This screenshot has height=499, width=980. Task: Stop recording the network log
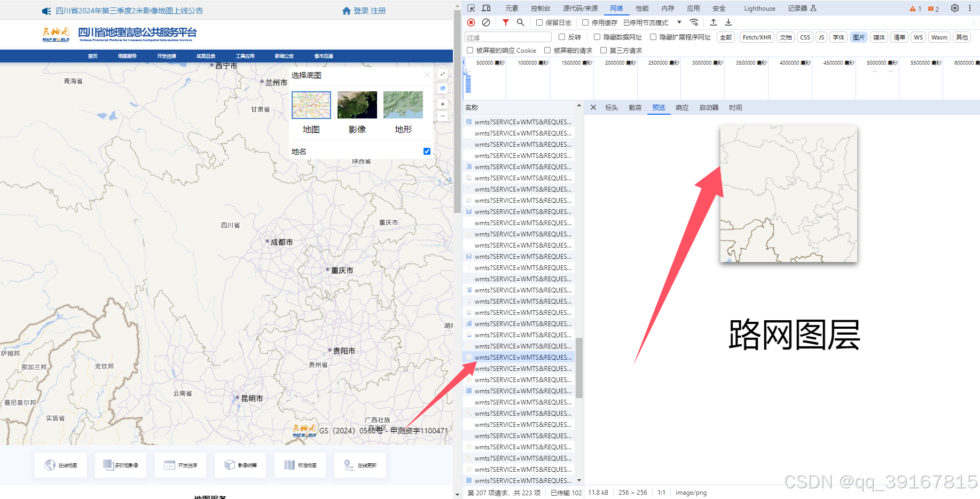tap(471, 22)
